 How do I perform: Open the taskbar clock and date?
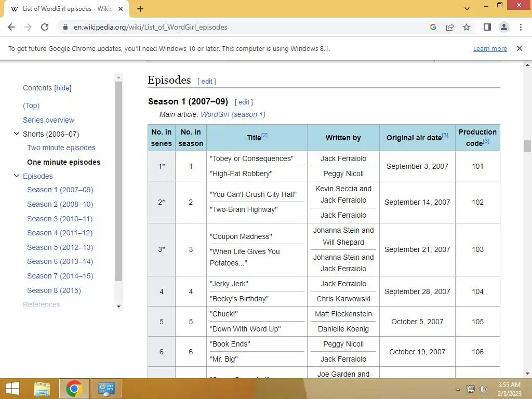(x=509, y=389)
